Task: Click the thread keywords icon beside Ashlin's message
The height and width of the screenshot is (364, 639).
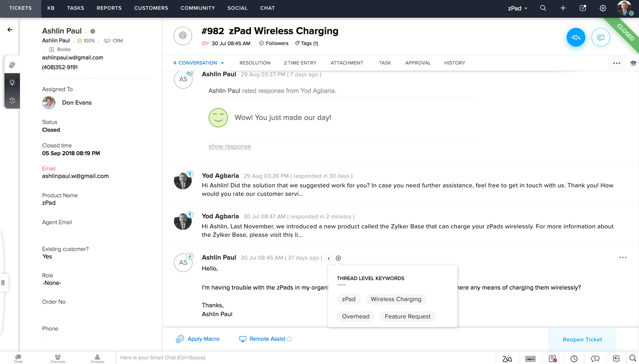Action: click(x=338, y=258)
